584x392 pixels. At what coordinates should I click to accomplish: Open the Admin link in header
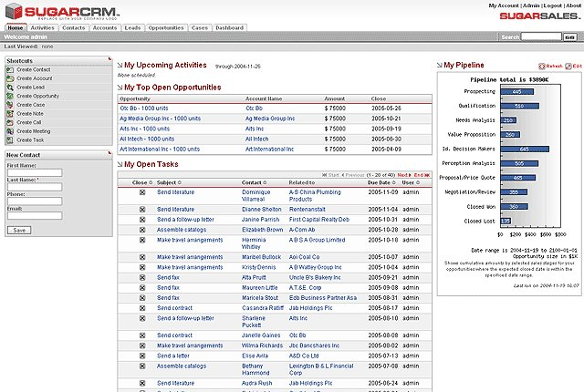(x=531, y=5)
